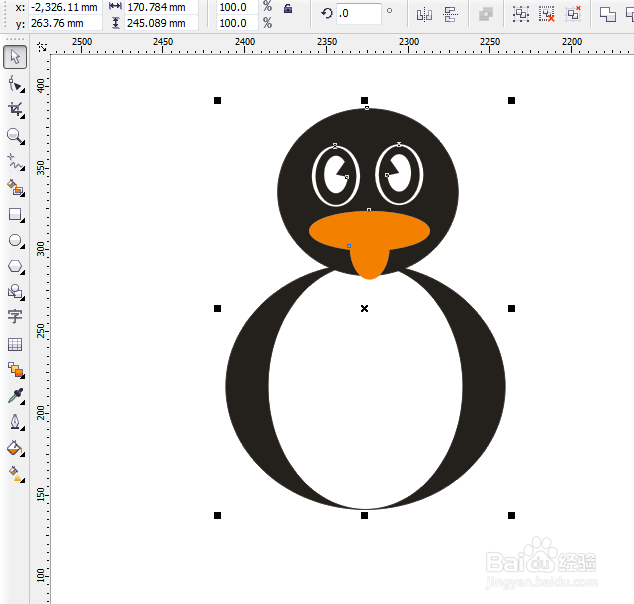The height and width of the screenshot is (604, 634).
Task: Click the Group objects icon
Action: click(x=521, y=14)
